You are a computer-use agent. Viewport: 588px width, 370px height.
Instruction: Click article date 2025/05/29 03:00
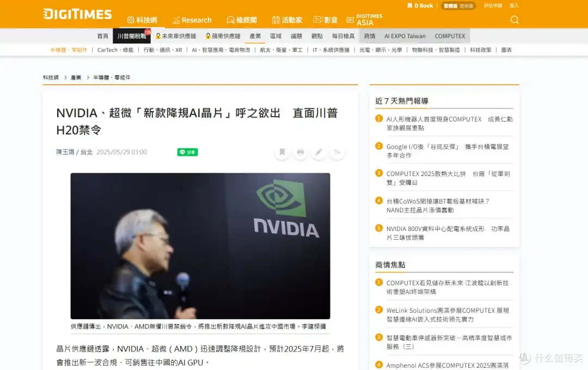pos(121,152)
